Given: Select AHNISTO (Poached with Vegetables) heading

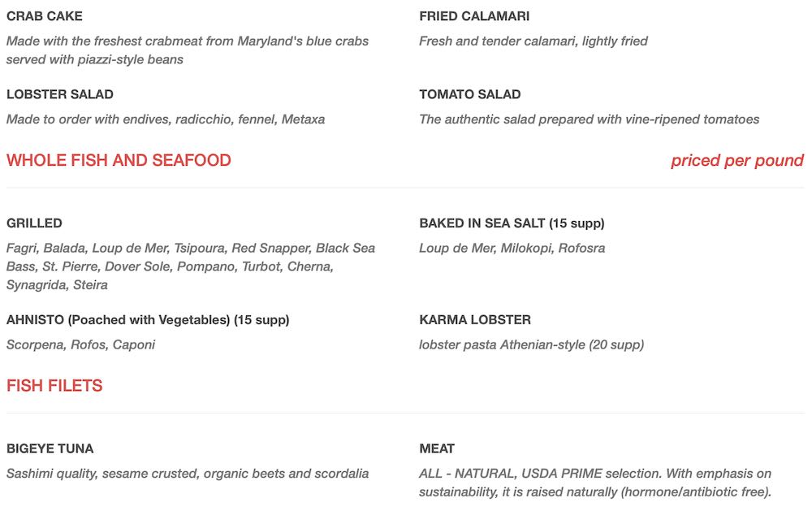Looking at the screenshot, I should [148, 320].
